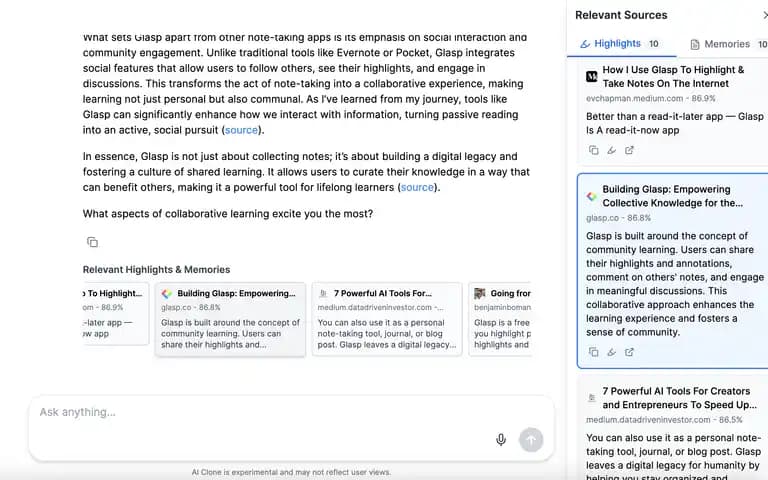Copy the AI response with the copy icon below the text
Viewport: 768px width, 480px height.
(x=92, y=242)
